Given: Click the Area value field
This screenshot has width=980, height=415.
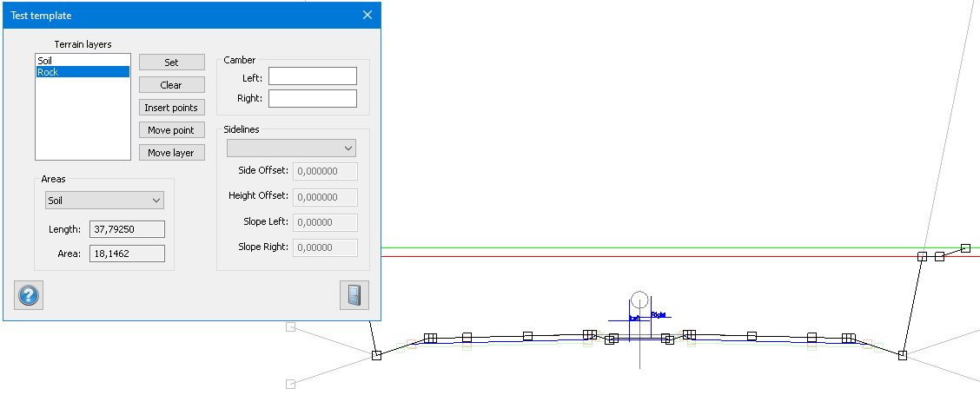Looking at the screenshot, I should (127, 254).
